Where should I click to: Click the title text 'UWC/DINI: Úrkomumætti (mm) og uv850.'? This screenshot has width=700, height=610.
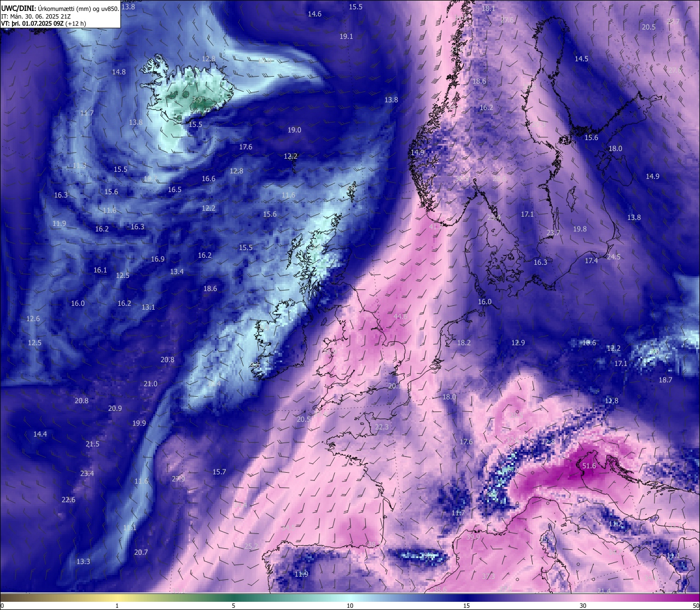tap(60, 8)
